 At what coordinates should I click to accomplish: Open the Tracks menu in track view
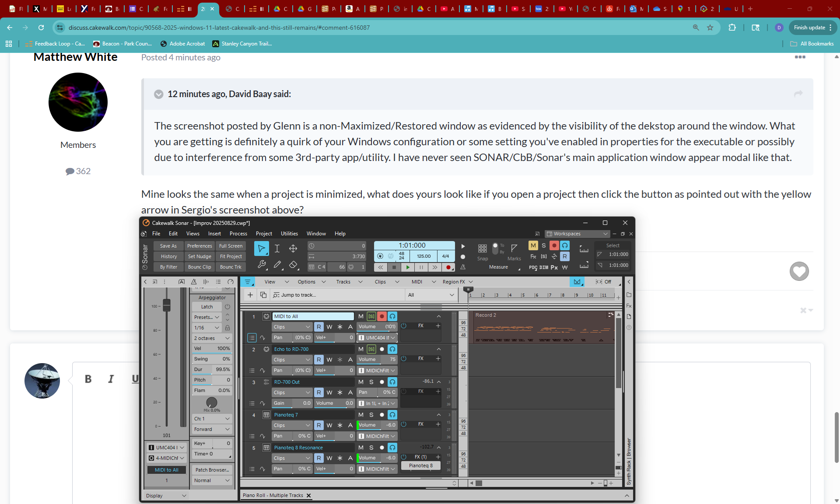(x=343, y=282)
